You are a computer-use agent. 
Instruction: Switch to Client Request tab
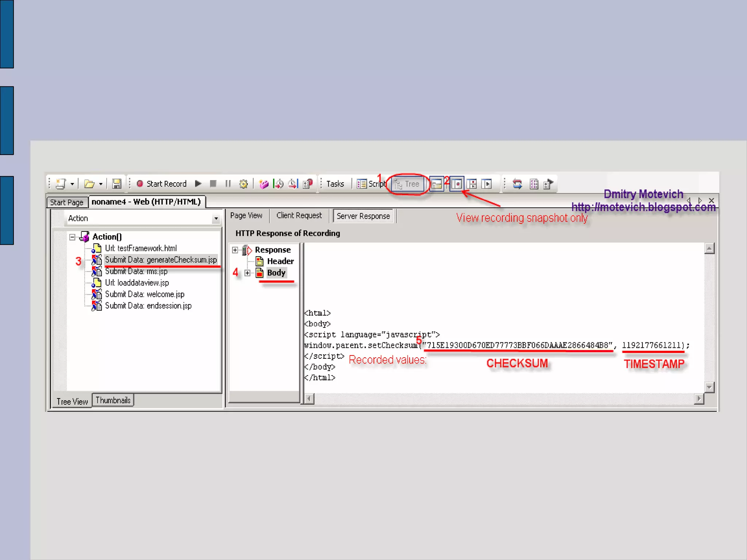pos(299,216)
